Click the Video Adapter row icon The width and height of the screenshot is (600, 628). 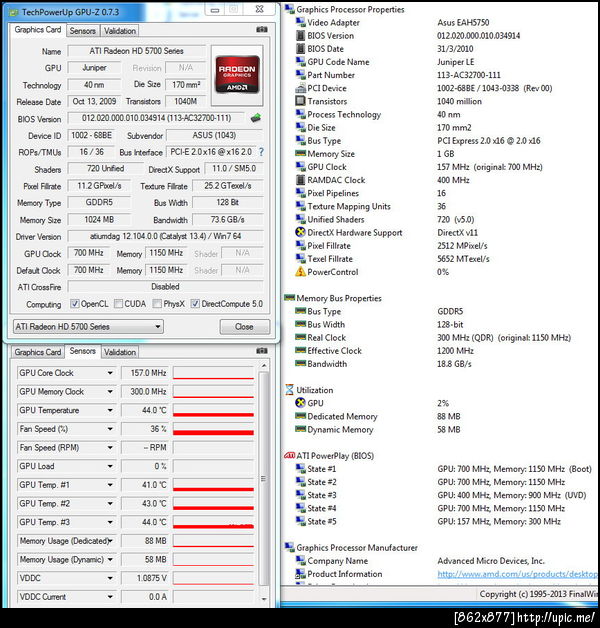click(x=300, y=22)
